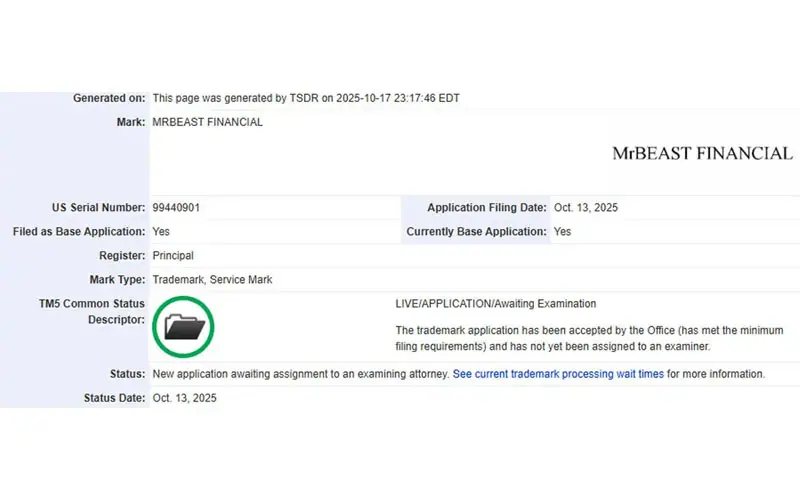Click the MRBEAST FINANCIAL mark text value
This screenshot has height=500, width=800.
coord(207,122)
